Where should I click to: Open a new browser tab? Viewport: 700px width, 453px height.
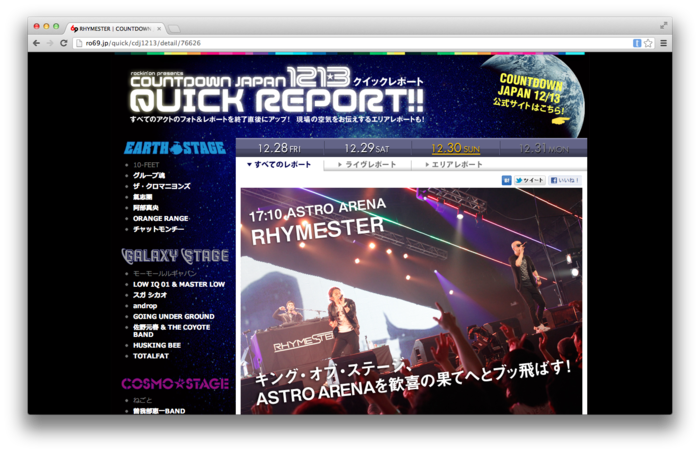pos(174,29)
